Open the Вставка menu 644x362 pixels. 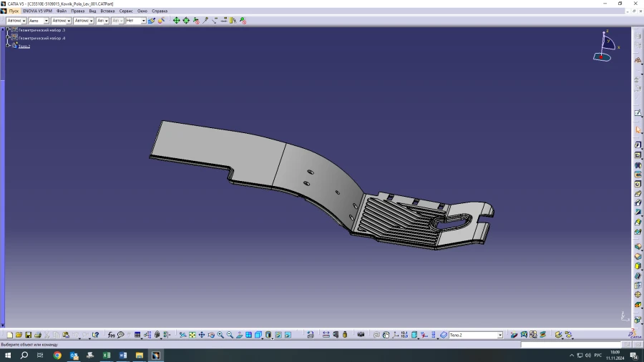(x=107, y=11)
